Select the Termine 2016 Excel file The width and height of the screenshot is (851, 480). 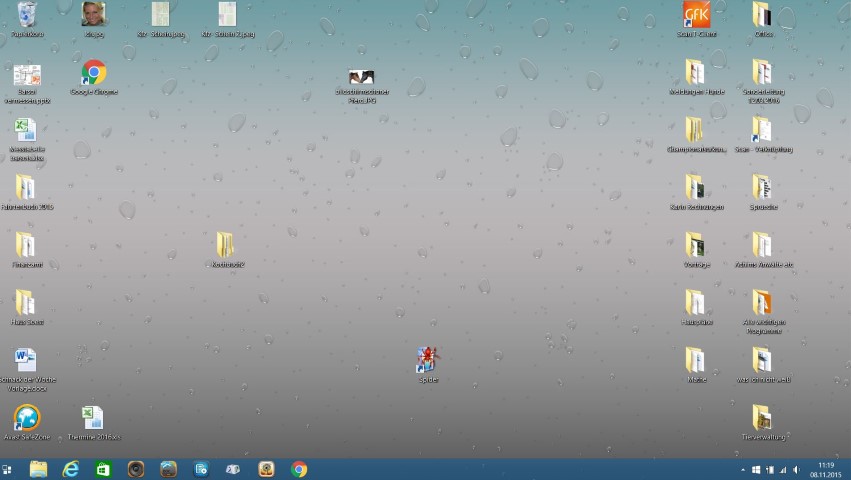coord(93,418)
